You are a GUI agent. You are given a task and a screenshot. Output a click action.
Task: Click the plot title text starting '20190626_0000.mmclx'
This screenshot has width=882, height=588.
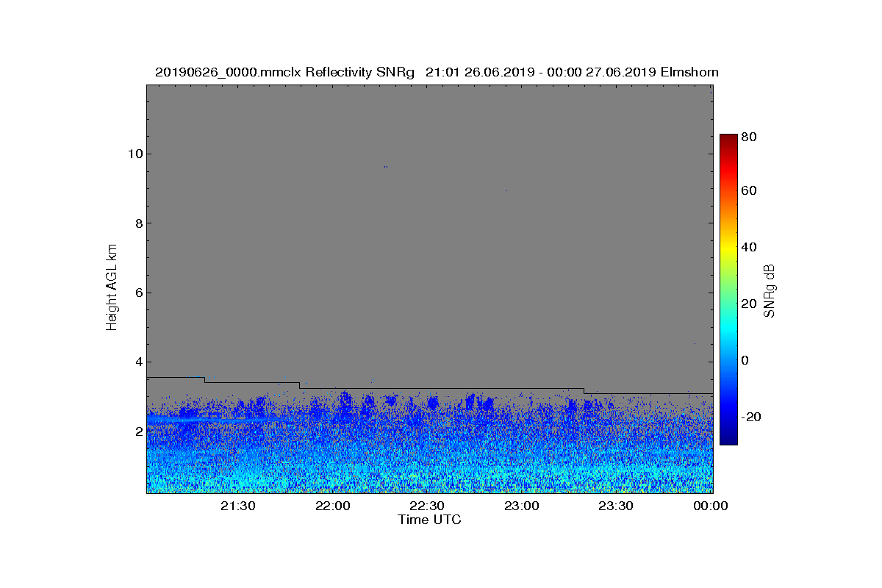[x=437, y=72]
